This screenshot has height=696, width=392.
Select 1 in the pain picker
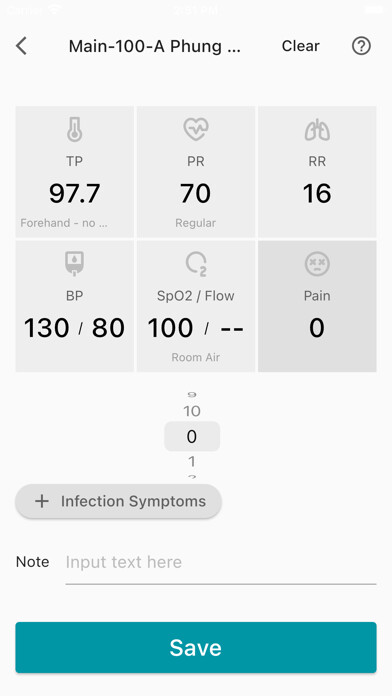click(192, 462)
